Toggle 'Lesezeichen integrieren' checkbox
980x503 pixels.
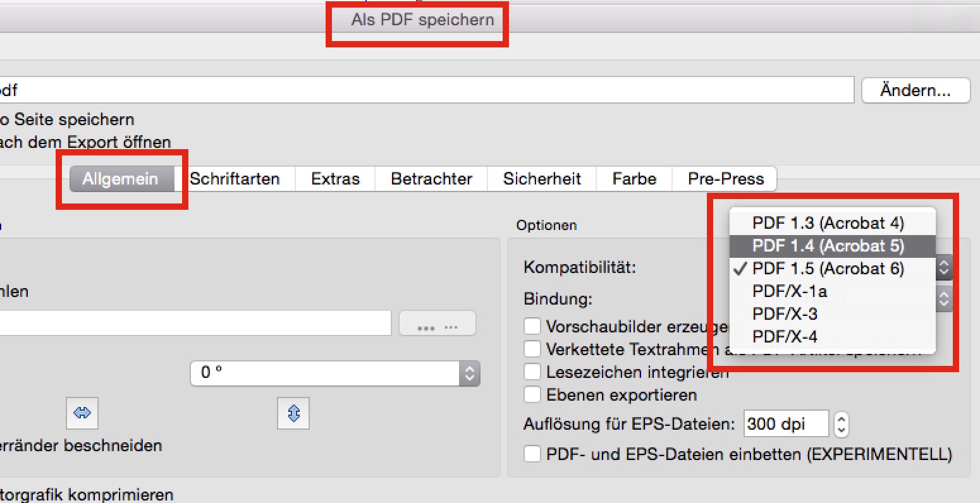tap(532, 372)
